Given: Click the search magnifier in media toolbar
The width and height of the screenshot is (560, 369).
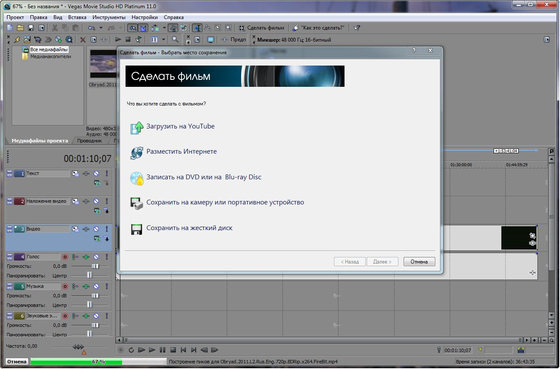Looking at the screenshot, I should 175,40.
